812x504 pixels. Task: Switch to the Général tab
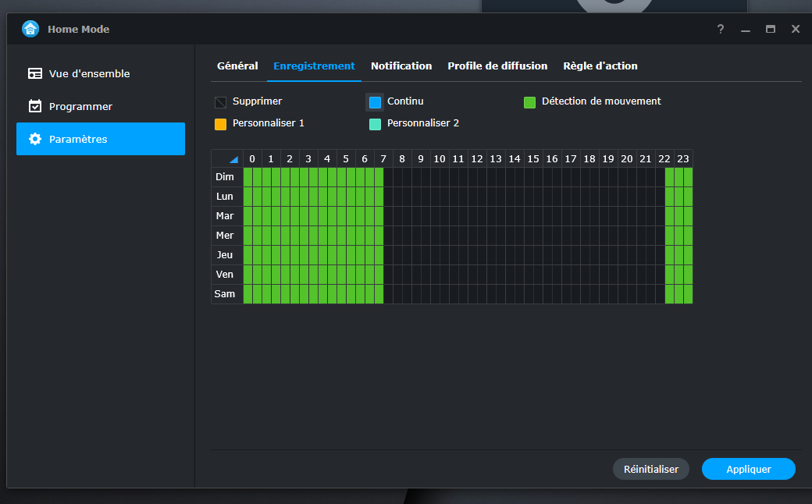237,66
